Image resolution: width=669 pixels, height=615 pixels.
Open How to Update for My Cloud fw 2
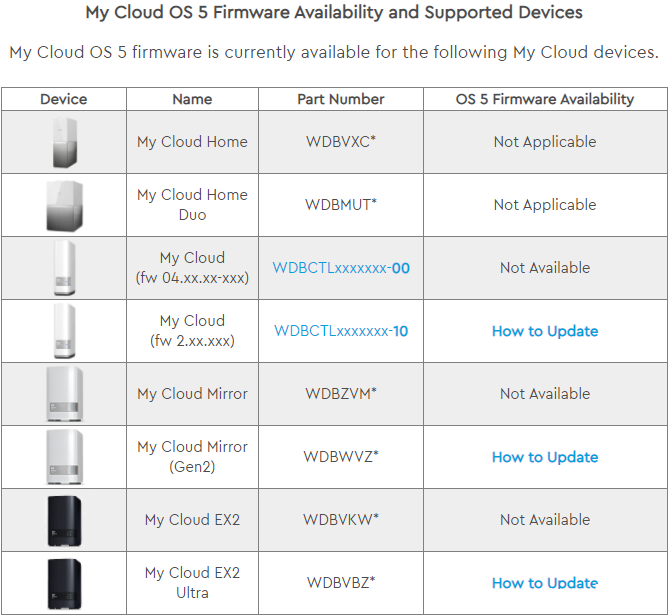(x=545, y=331)
